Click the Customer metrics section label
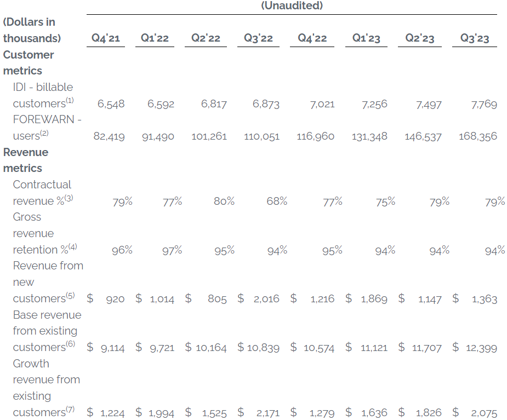Image resolution: width=507 pixels, height=420 pixels. point(29,62)
